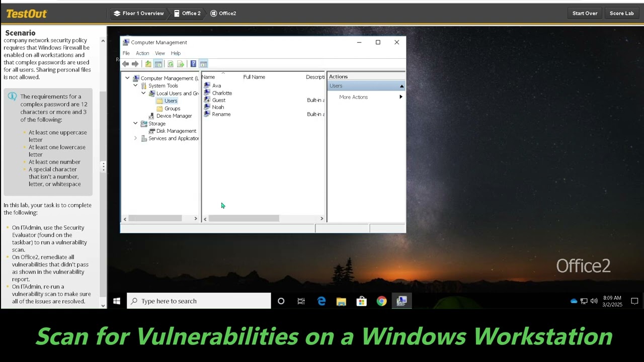Viewport: 644px width, 362px height.
Task: Open the View menu
Action: click(x=159, y=53)
